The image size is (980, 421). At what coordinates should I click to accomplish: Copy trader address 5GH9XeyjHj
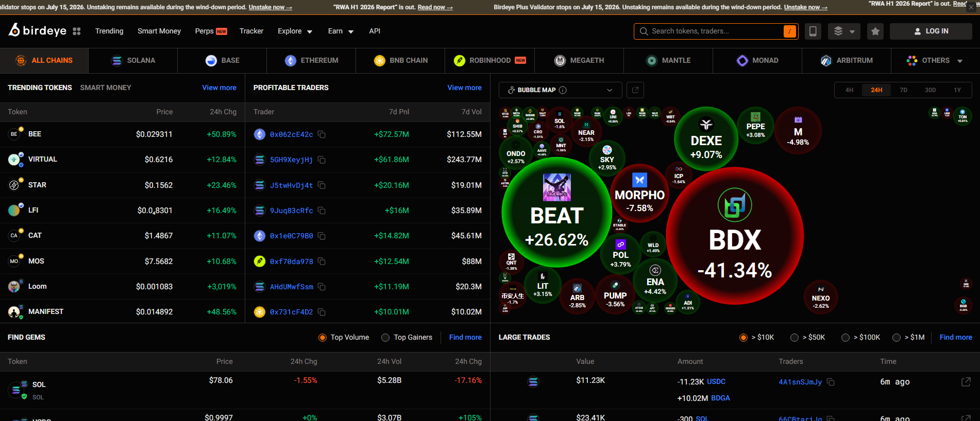(322, 160)
